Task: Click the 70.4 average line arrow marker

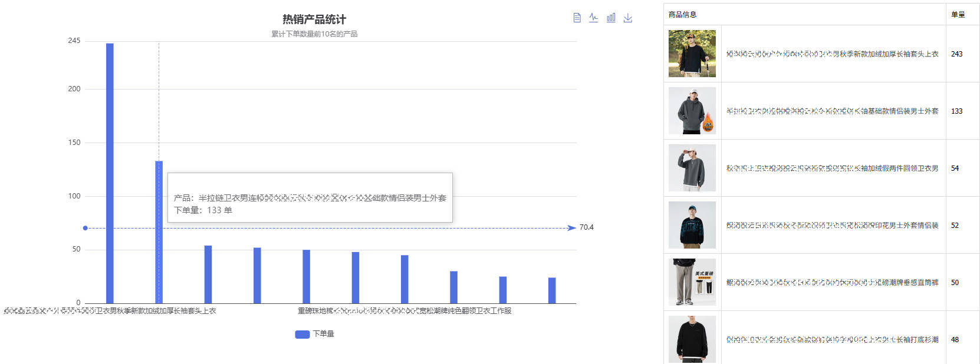Action: 571,228
